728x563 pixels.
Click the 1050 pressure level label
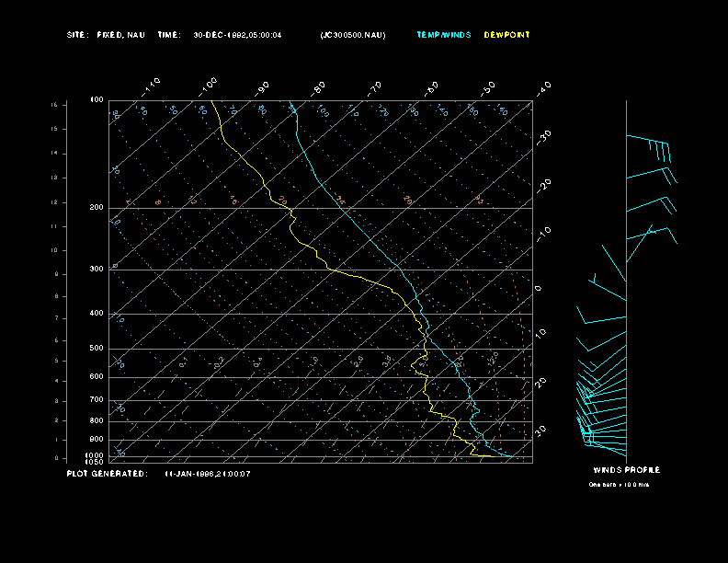95,462
